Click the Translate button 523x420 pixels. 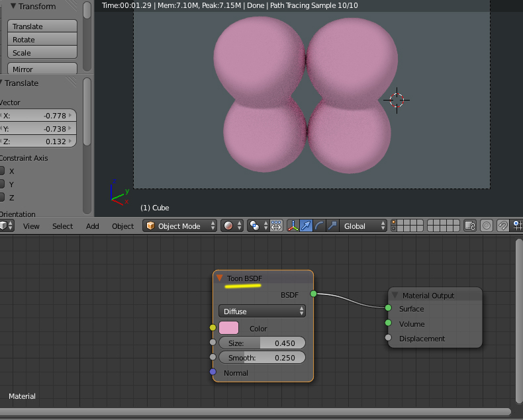42,26
